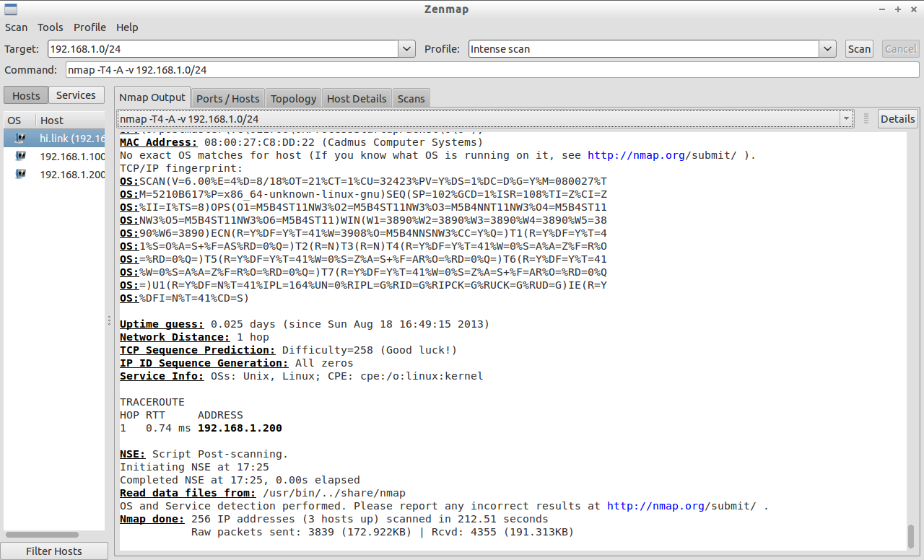The height and width of the screenshot is (560, 924).
Task: Click pane divider handle beside host list
Action: pos(109,320)
